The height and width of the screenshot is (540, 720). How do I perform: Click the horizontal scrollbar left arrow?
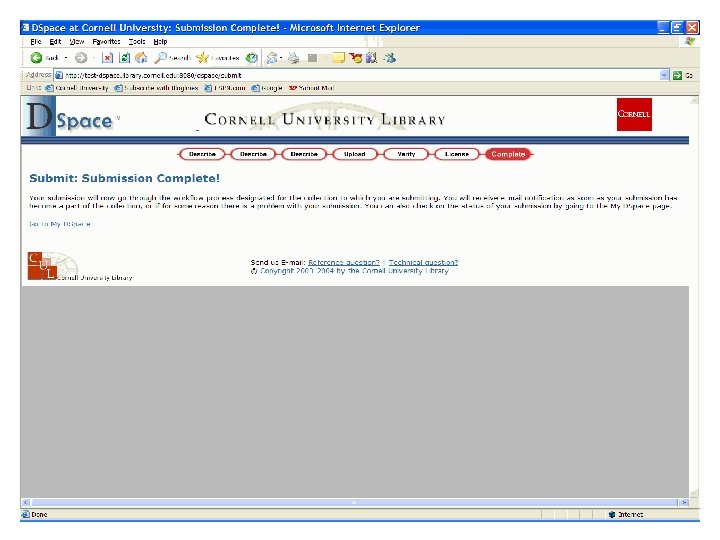(x=26, y=502)
